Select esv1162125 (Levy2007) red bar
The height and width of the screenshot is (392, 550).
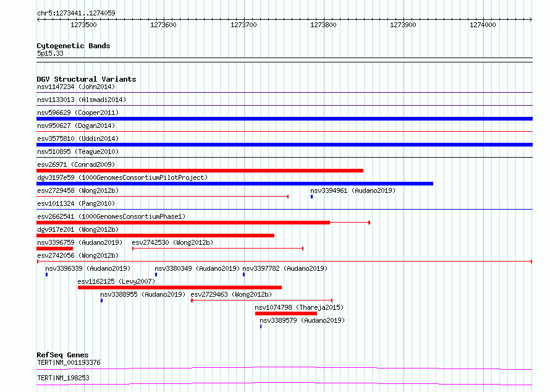click(x=180, y=288)
